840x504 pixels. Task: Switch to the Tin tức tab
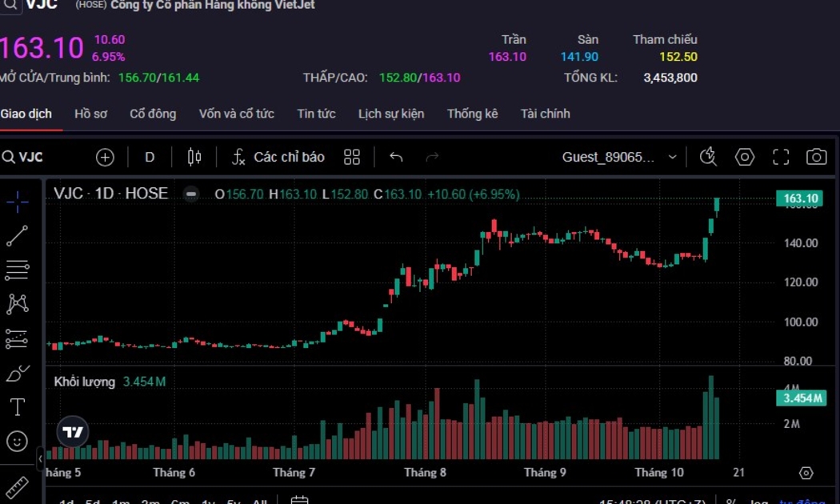tap(316, 114)
